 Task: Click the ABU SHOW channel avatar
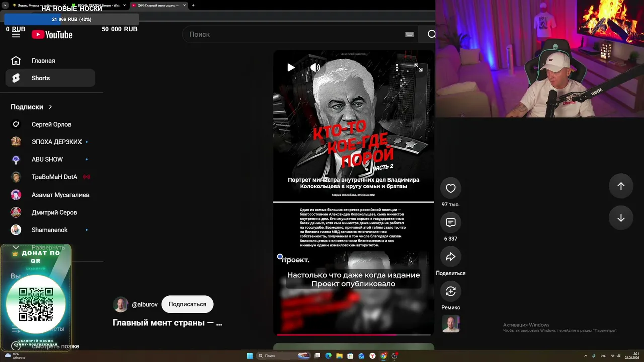click(x=16, y=159)
